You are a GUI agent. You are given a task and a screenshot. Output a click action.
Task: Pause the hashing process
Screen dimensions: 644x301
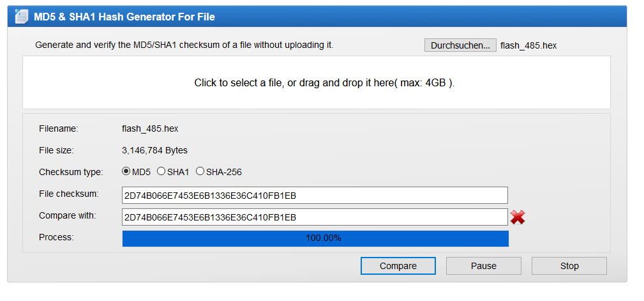click(x=483, y=266)
